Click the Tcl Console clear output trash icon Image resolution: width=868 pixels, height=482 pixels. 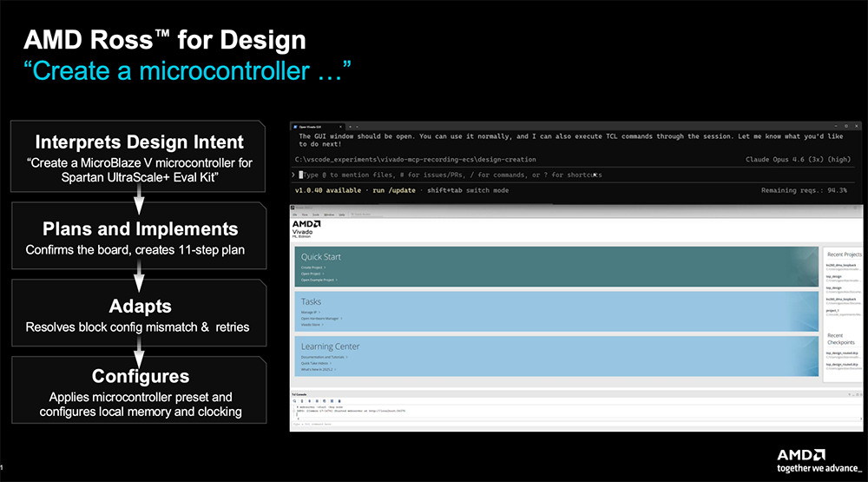coord(339,401)
